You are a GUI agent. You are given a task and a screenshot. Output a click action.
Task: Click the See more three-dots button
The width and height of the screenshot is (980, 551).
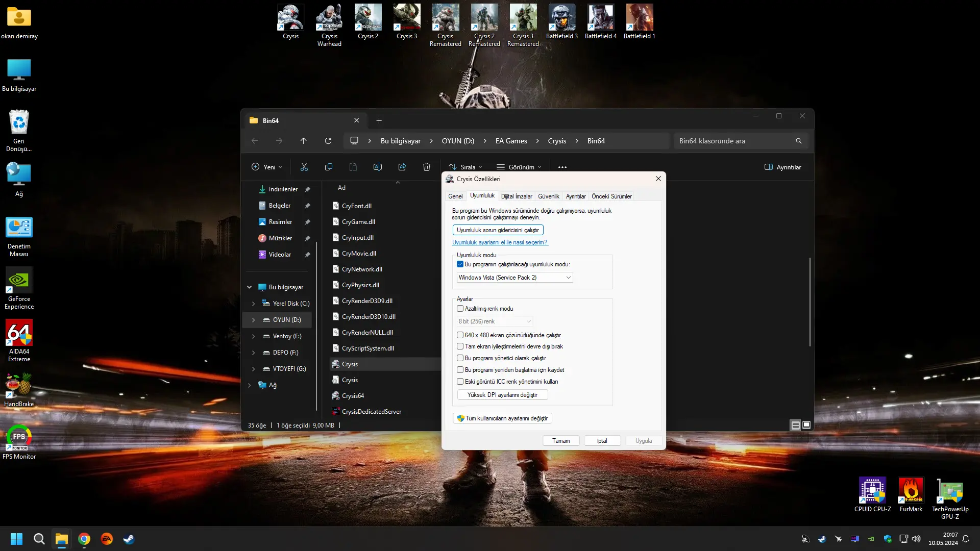pyautogui.click(x=562, y=167)
